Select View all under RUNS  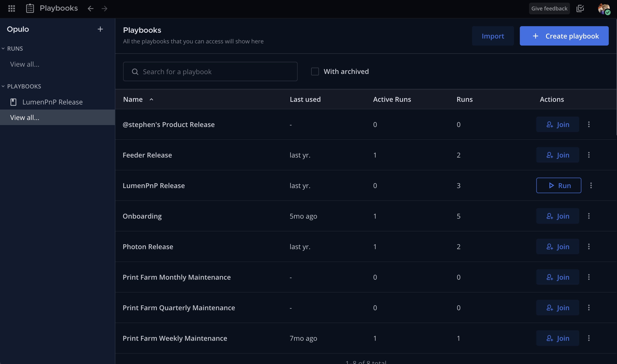coord(24,64)
